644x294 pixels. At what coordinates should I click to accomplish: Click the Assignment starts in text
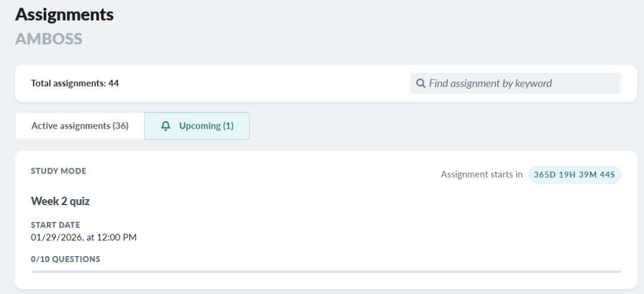point(482,174)
